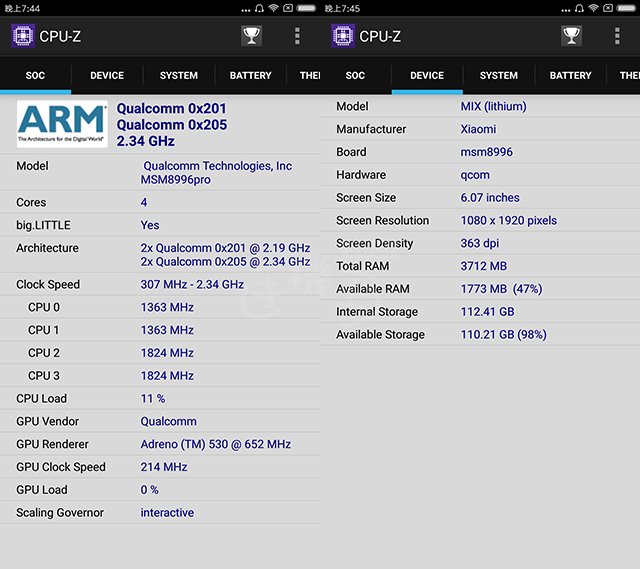Click '2x Qualcomm 0x205 @ 2.34 GHz' line
640x569 pixels.
tap(225, 262)
